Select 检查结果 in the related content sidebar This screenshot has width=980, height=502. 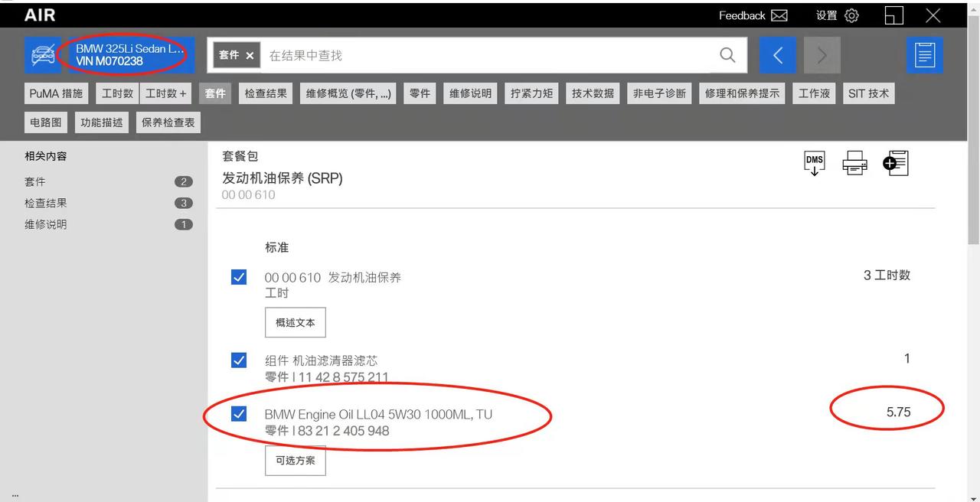tap(108, 203)
